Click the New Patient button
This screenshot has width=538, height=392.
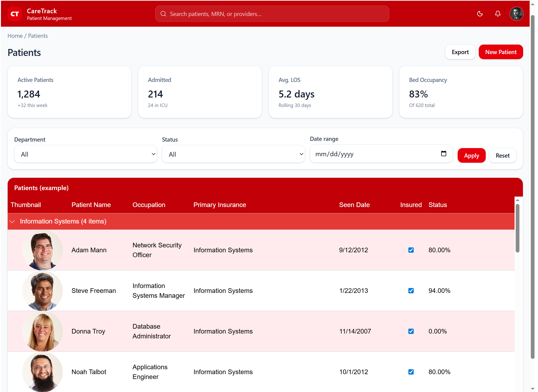coord(500,52)
